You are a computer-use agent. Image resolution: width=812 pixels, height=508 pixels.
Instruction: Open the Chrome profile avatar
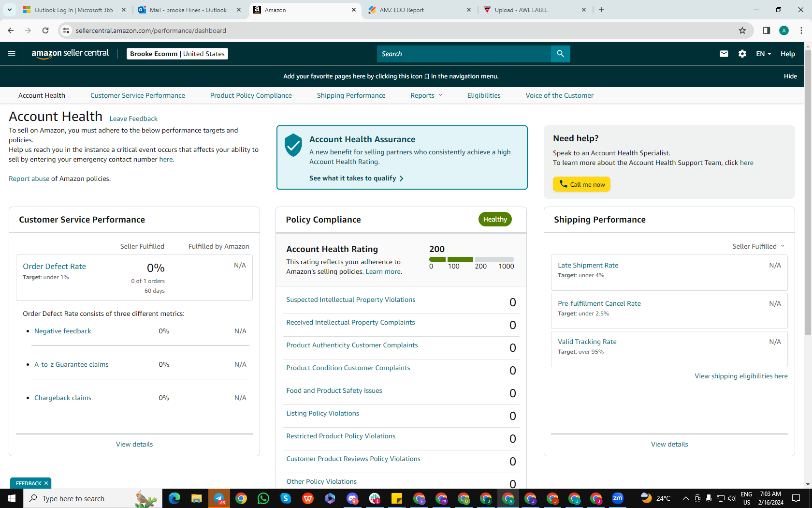(784, 30)
